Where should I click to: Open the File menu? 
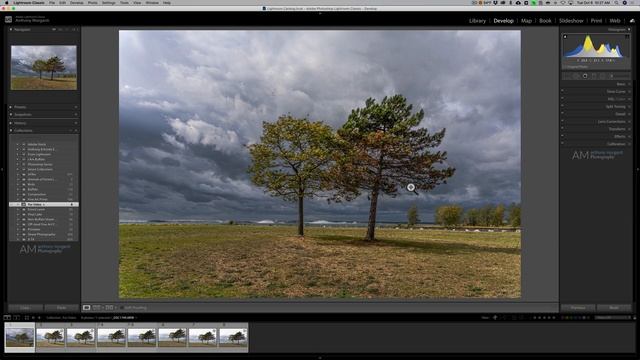52,2
